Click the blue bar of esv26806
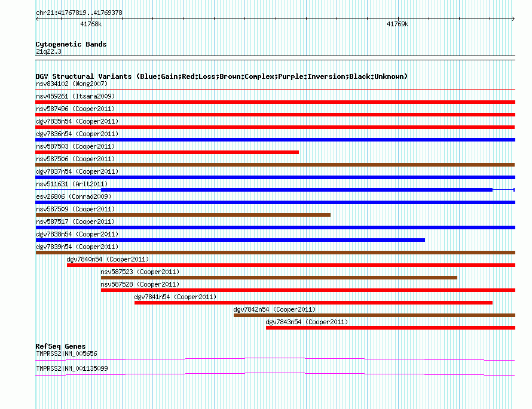The height and width of the screenshot is (409, 532). [275, 202]
